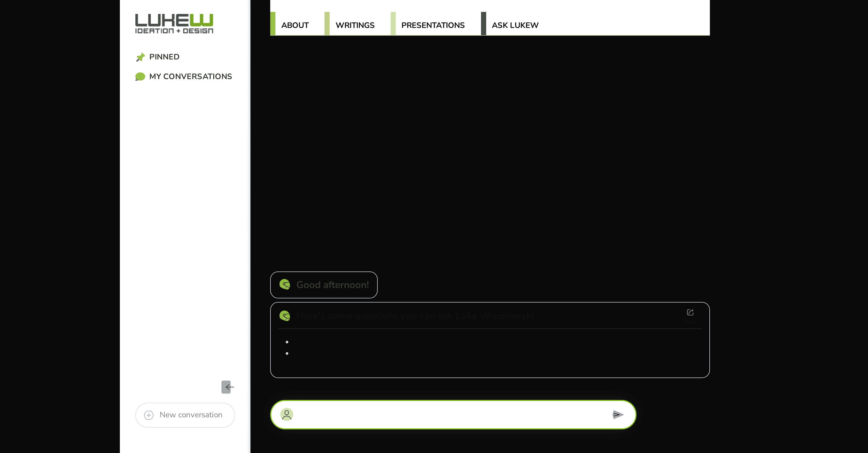868x453 pixels.
Task: Expand MY CONVERSATIONS list
Action: (190, 76)
